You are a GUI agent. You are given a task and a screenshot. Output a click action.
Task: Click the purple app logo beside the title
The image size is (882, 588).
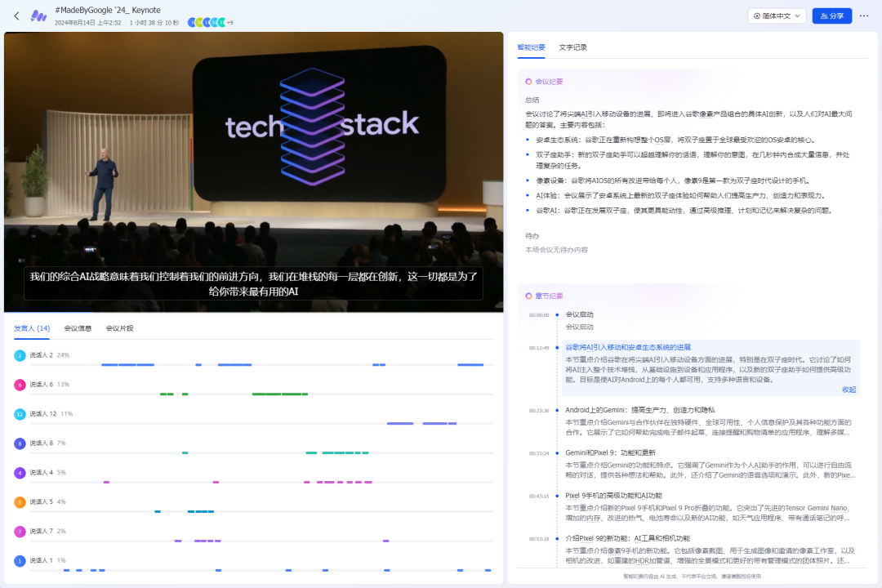(x=38, y=16)
